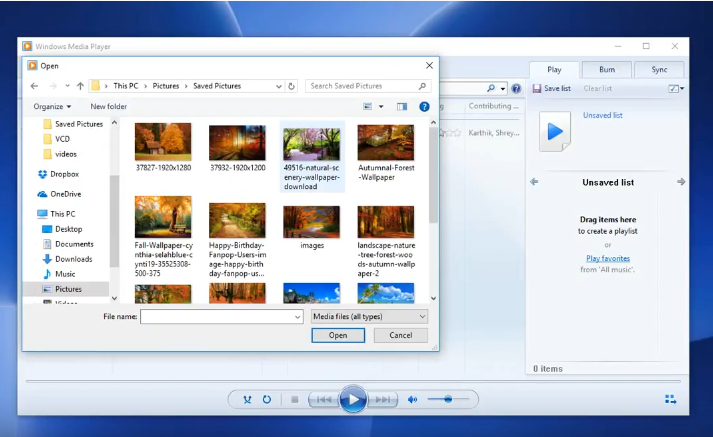Image resolution: width=713 pixels, height=437 pixels.
Task: Toggle shuffle mode in Media Player
Action: (x=247, y=400)
